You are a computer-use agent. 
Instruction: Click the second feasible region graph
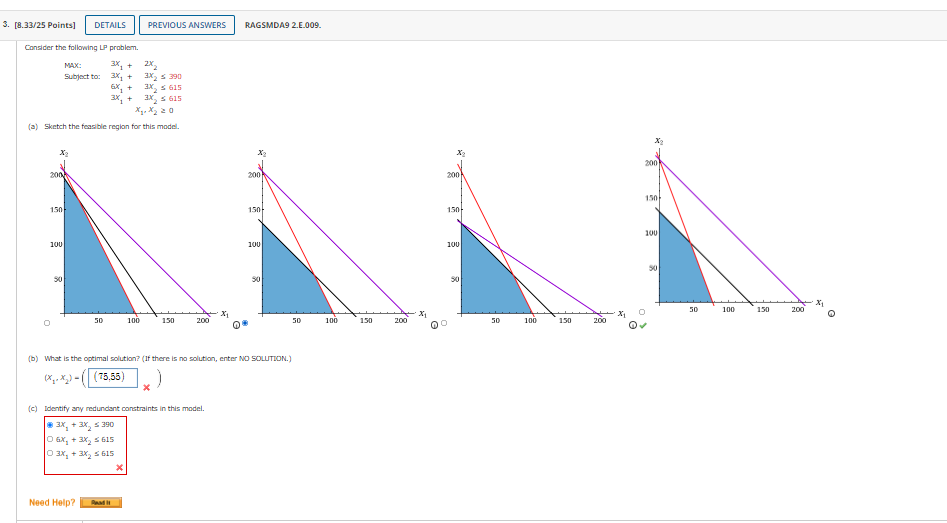coord(336,237)
